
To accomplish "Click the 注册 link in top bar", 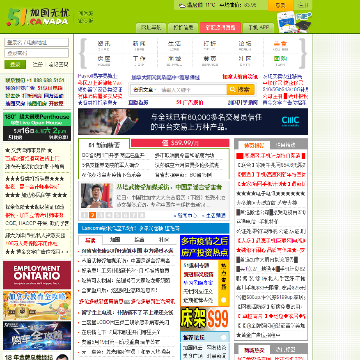I will [303, 5].
